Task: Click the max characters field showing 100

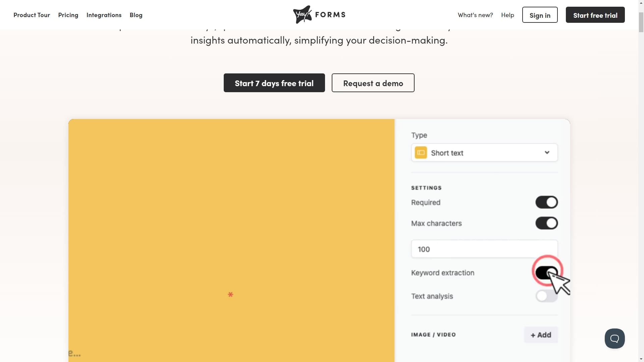Action: click(484, 249)
